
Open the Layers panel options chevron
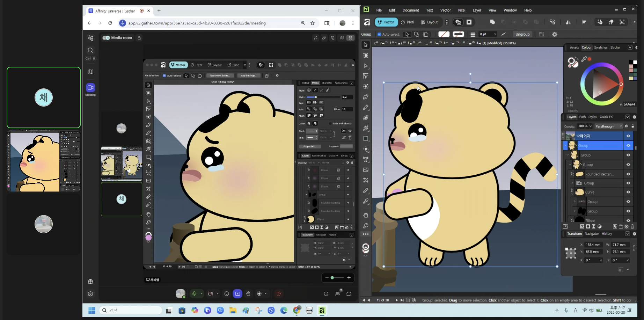click(628, 117)
